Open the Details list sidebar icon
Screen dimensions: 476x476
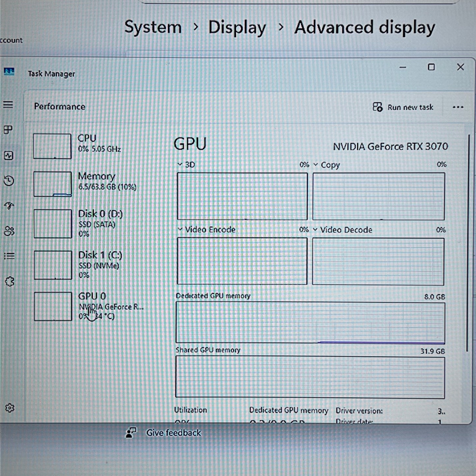tap(9, 256)
